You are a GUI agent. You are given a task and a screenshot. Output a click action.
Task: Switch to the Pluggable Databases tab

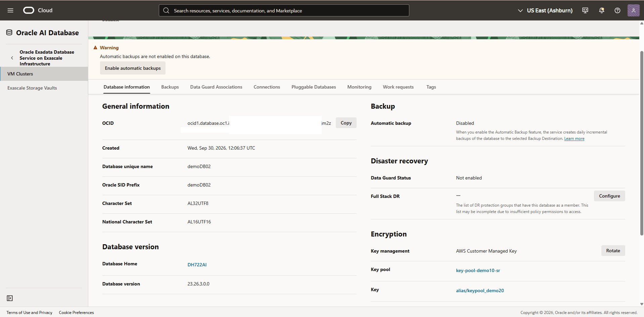tap(314, 87)
